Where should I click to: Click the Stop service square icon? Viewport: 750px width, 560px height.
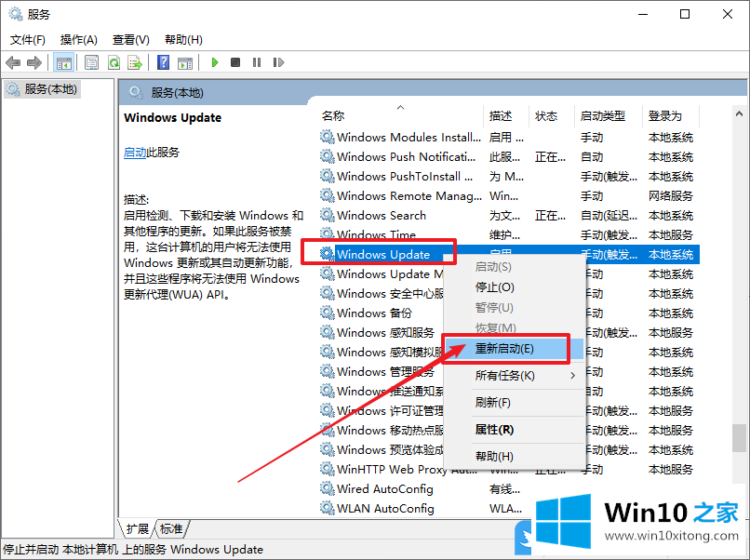tap(235, 62)
